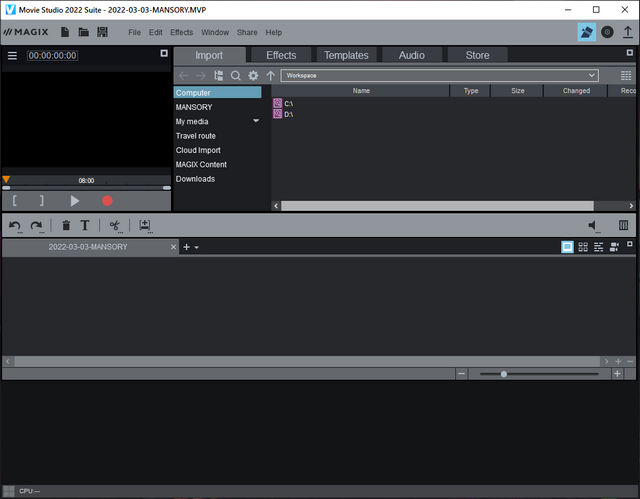Open Cloud Import entry
The image size is (640, 499).
(198, 150)
